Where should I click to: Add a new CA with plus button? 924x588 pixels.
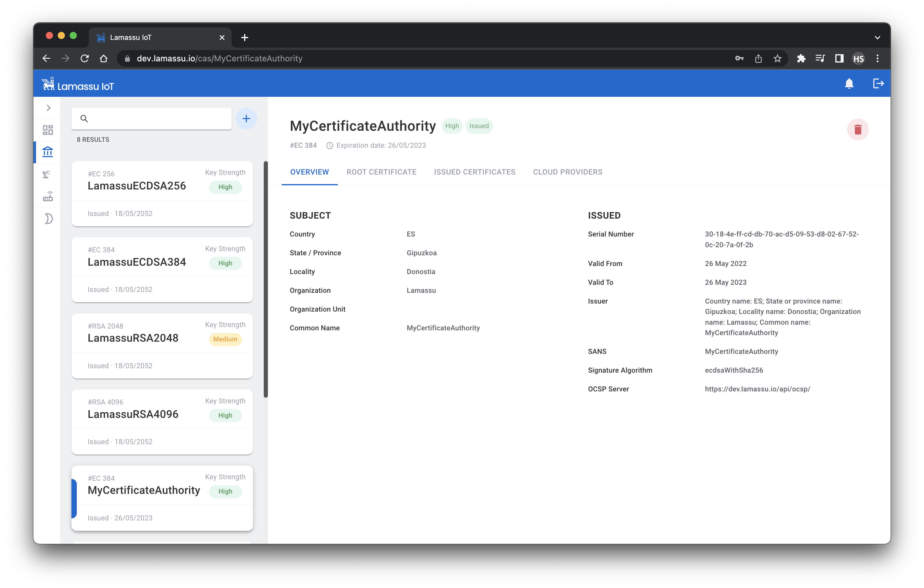point(246,119)
